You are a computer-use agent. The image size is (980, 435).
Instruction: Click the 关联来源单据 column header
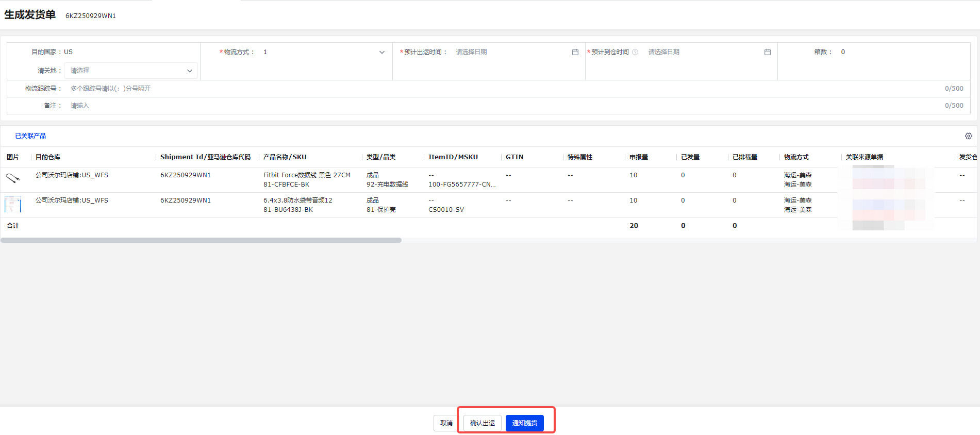click(865, 157)
